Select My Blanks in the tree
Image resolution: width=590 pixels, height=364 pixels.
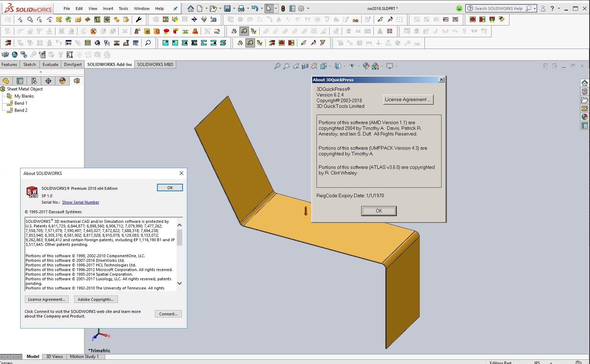(x=24, y=96)
